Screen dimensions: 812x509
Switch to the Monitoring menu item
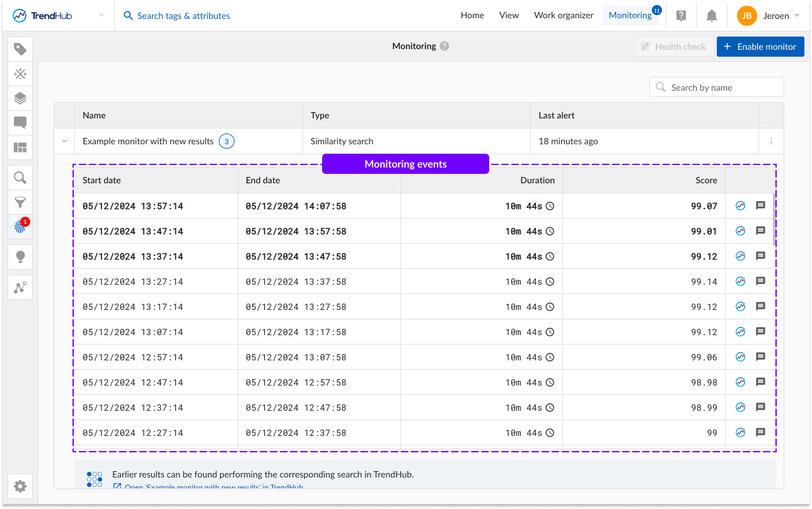click(630, 16)
